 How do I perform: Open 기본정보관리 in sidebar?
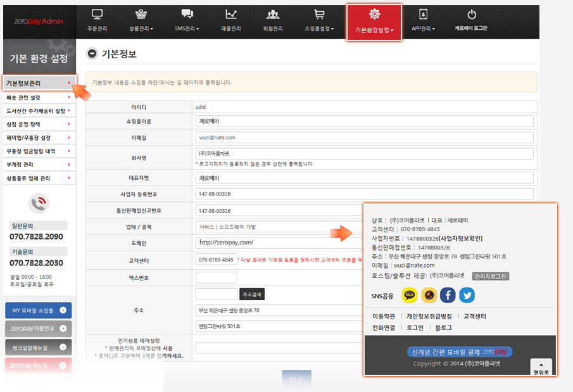(x=39, y=83)
